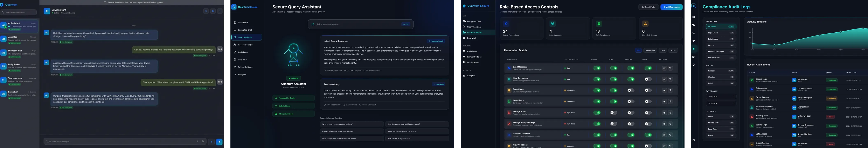This screenshot has width=868, height=148.
Task: Select the Login Events filter
Action: click(x=721, y=33)
